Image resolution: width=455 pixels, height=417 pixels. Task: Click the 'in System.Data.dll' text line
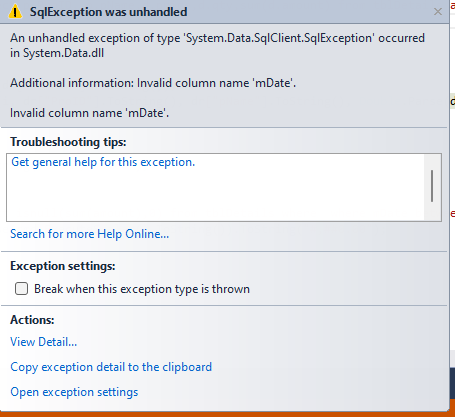coord(57,53)
